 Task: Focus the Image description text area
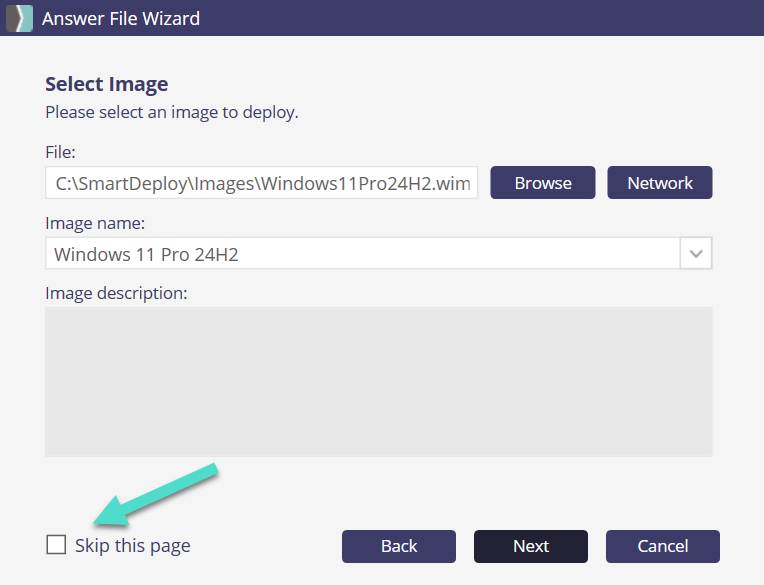(x=378, y=381)
